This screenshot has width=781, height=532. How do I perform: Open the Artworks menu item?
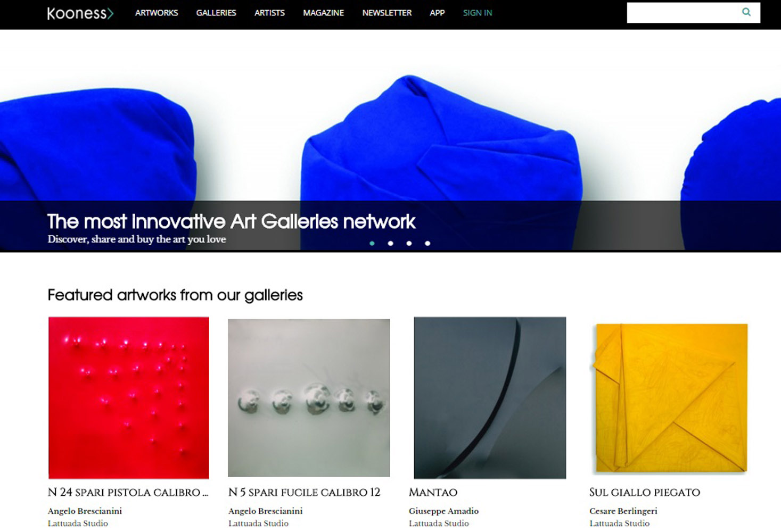[x=157, y=13]
